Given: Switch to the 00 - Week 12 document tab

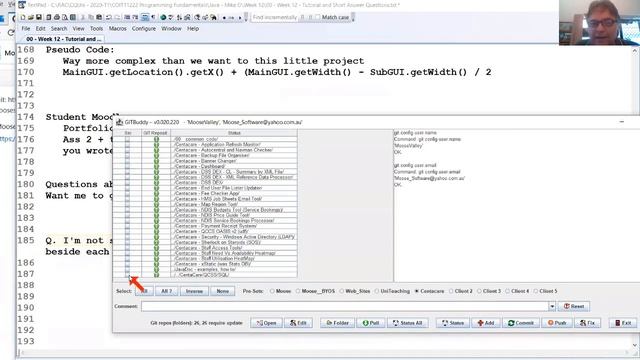Looking at the screenshot, I should click(x=63, y=39).
